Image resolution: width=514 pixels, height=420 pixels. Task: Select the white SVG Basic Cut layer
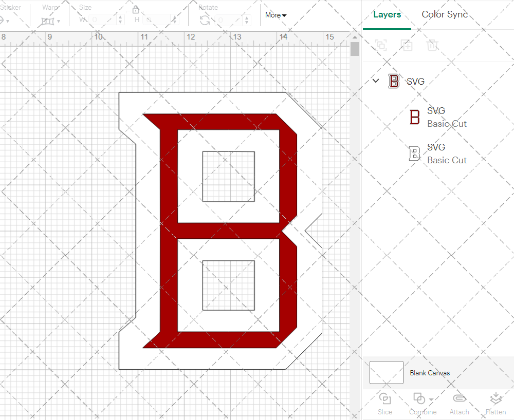(x=447, y=154)
